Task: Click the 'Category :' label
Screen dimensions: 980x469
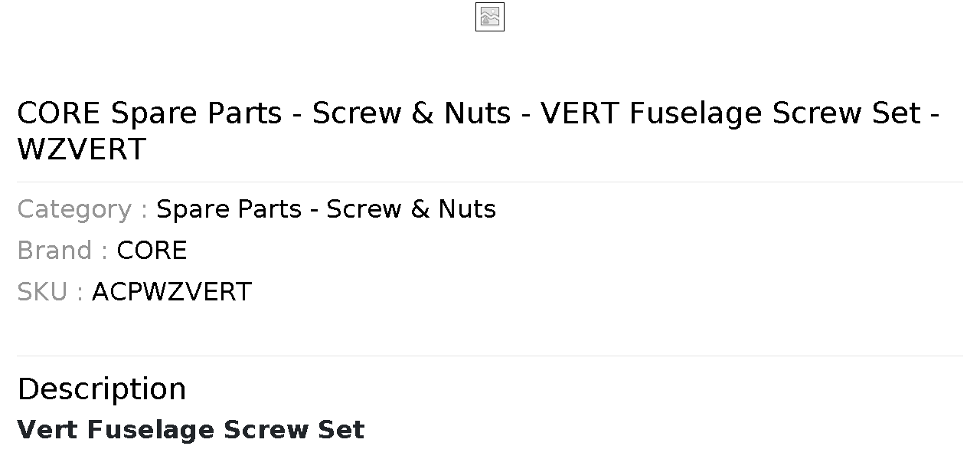Action: (83, 209)
